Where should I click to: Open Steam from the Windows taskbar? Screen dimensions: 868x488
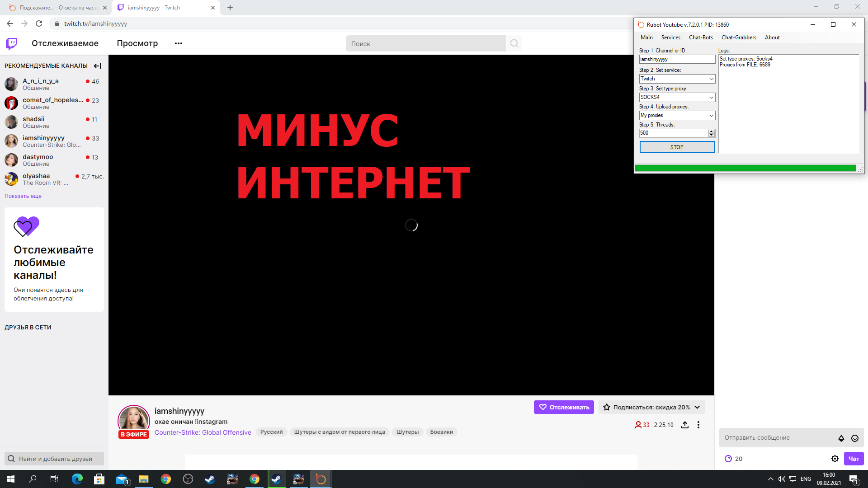click(x=210, y=479)
